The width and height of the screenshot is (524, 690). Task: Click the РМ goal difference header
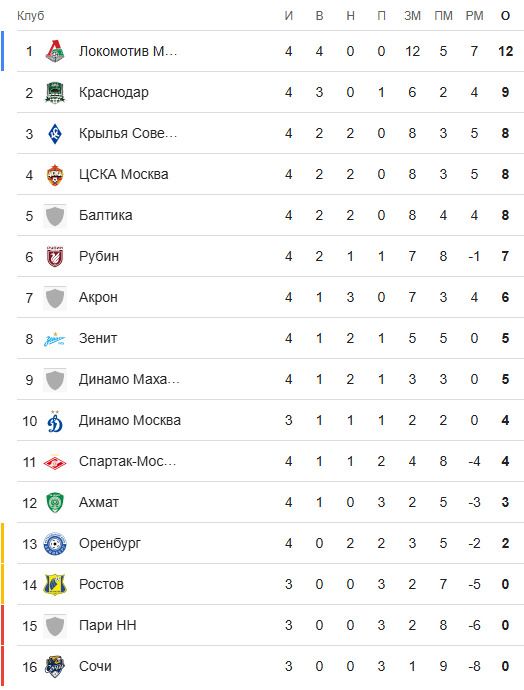474,16
